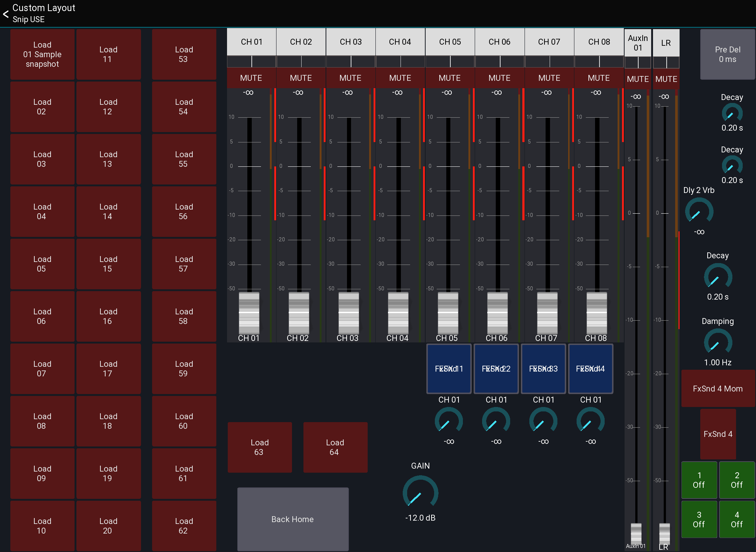Toggle effect slot 1 Off button
The height and width of the screenshot is (552, 756).
click(x=699, y=480)
